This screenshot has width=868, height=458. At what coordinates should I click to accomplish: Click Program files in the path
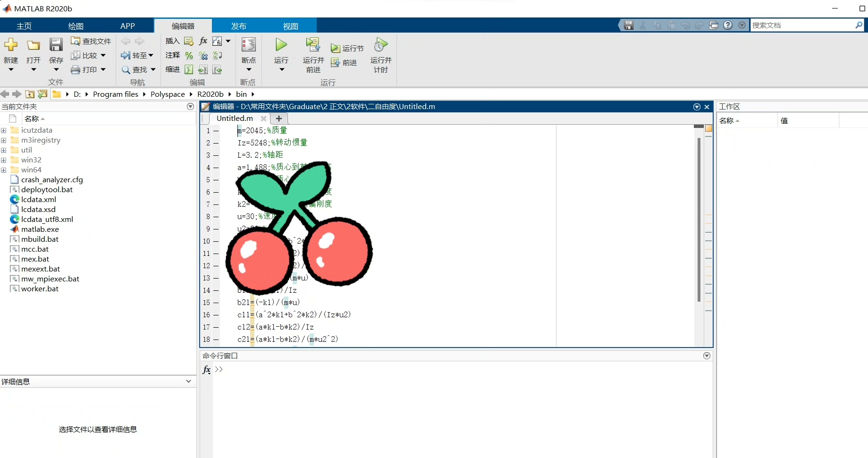(116, 94)
